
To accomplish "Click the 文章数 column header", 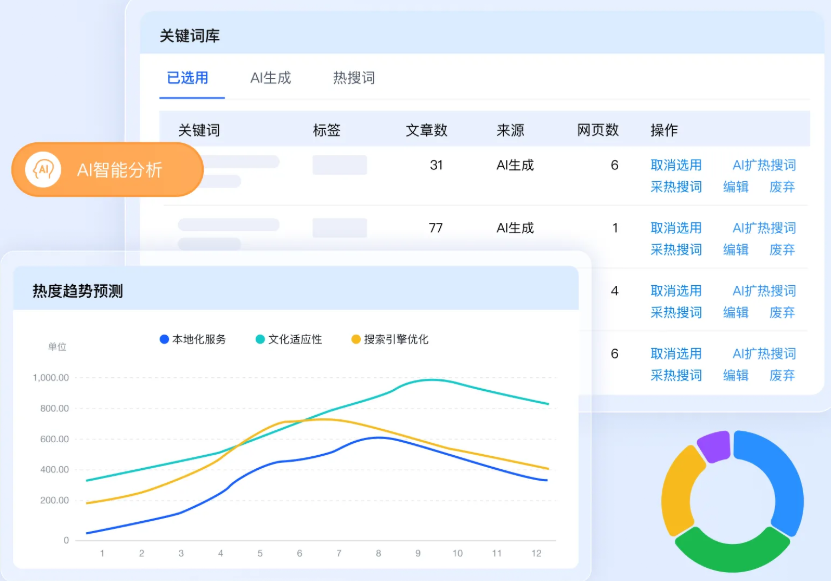I will [x=426, y=130].
